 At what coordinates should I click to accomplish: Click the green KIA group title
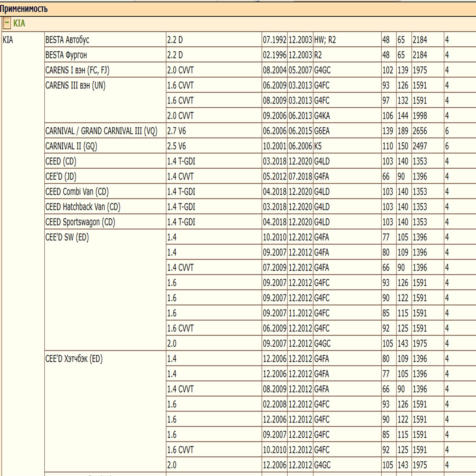[19, 23]
